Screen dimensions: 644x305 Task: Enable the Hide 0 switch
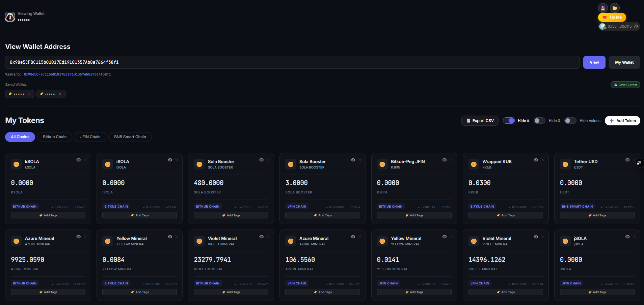point(539,120)
